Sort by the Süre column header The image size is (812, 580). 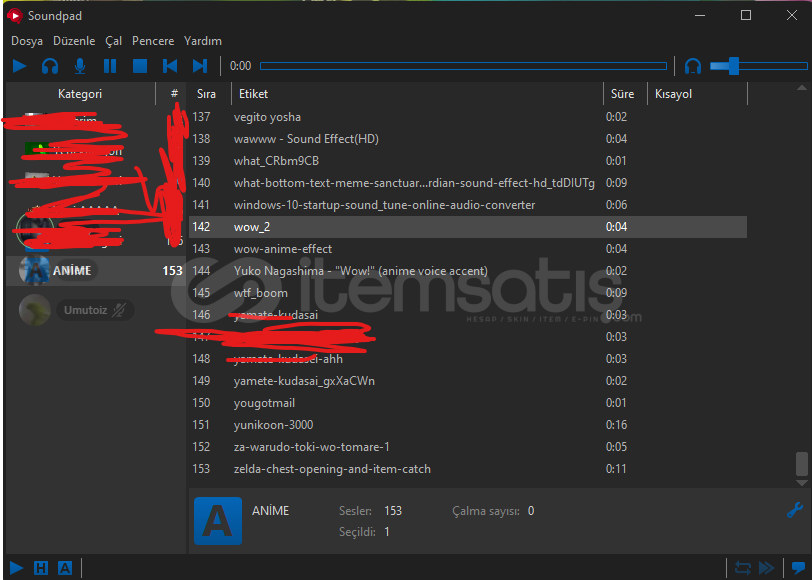(x=625, y=94)
